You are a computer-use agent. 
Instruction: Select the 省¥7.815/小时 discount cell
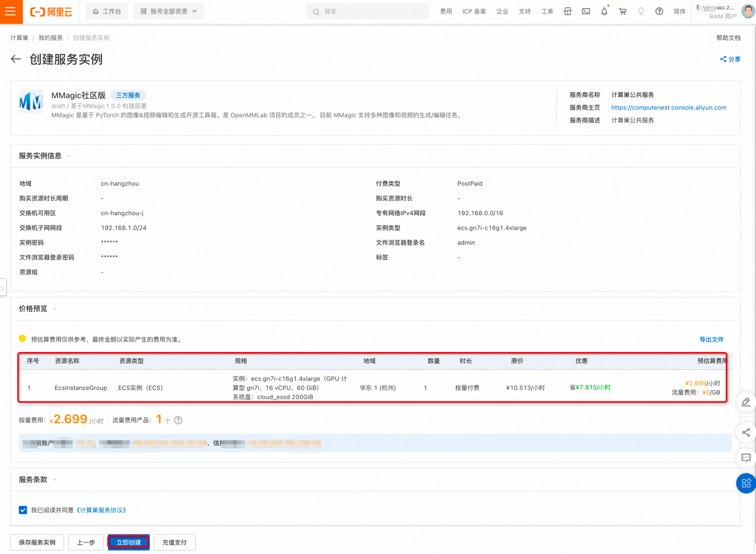coord(590,387)
